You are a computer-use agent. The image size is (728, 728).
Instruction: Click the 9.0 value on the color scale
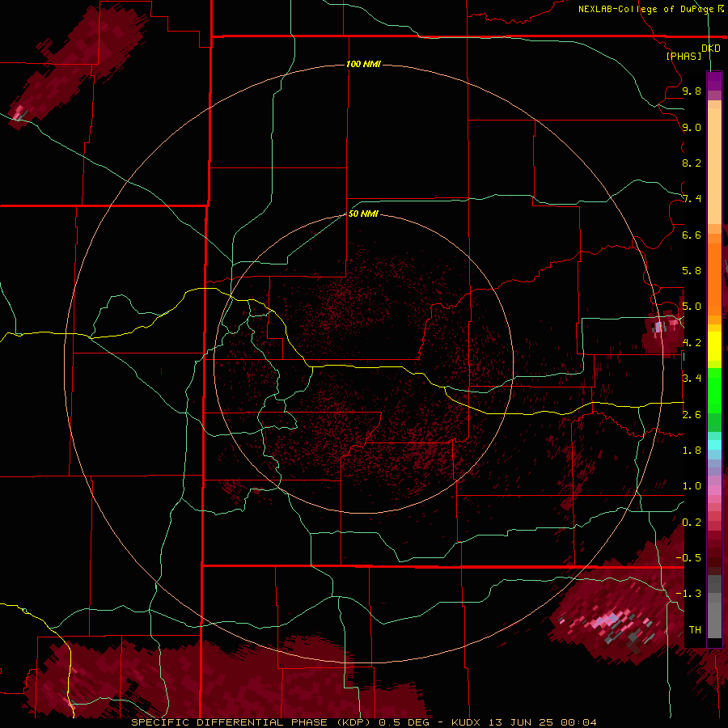coord(692,127)
